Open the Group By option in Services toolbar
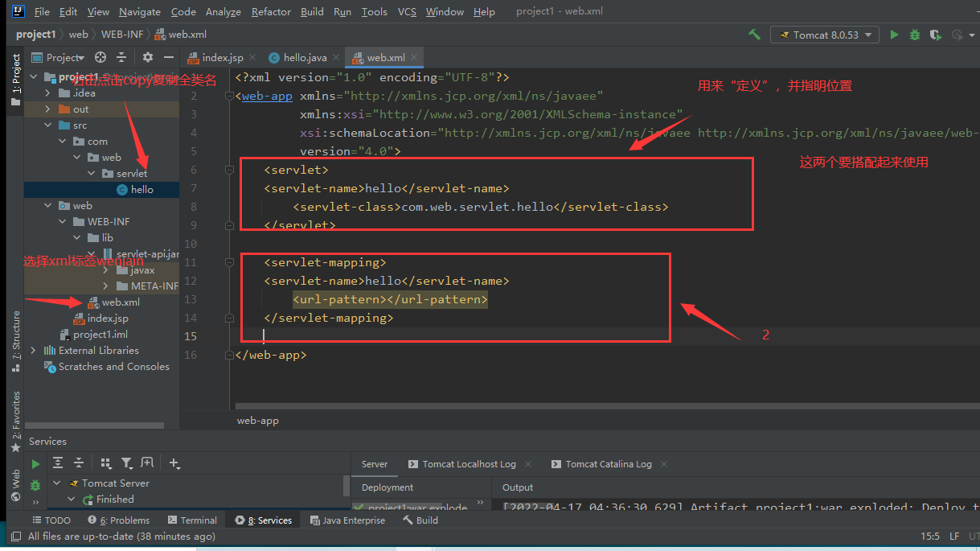 click(106, 463)
